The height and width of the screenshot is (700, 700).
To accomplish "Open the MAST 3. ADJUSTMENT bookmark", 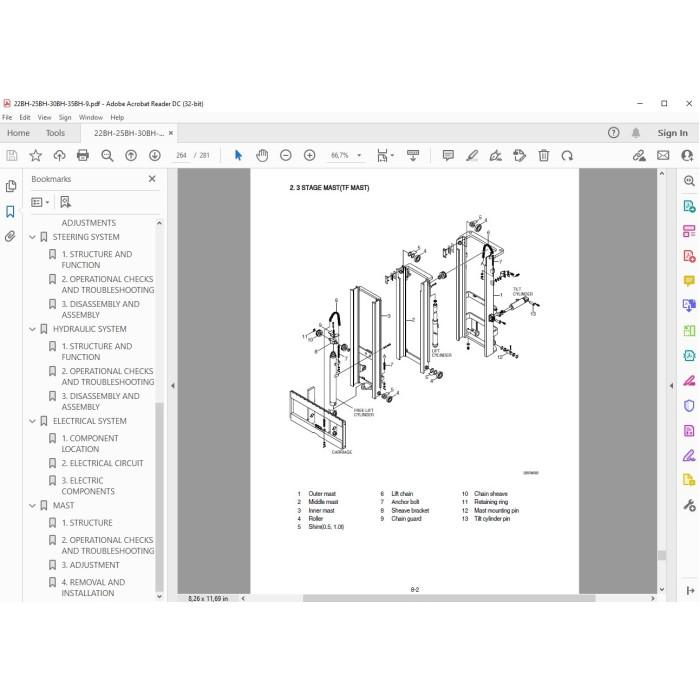I will pos(90,565).
